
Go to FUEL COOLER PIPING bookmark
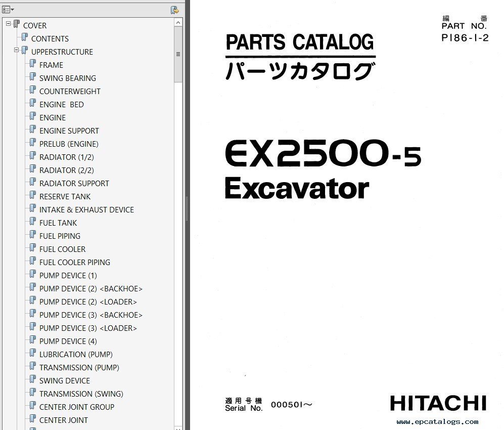click(75, 263)
